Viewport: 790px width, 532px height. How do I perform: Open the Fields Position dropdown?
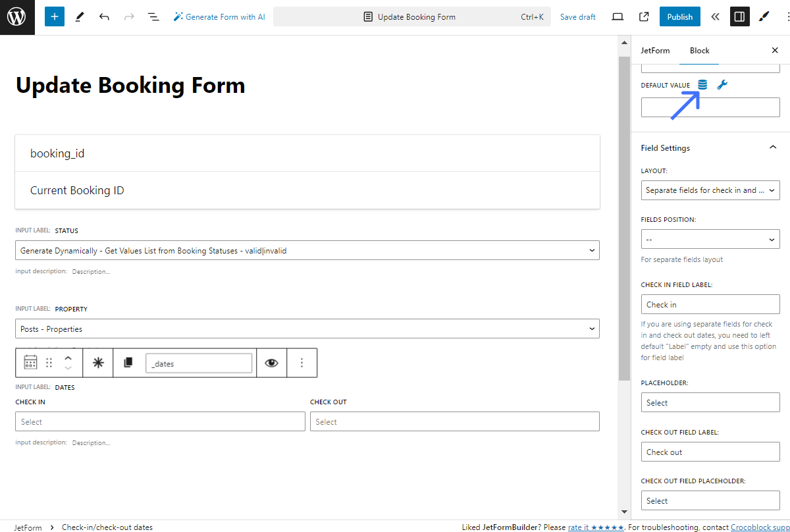[710, 239]
